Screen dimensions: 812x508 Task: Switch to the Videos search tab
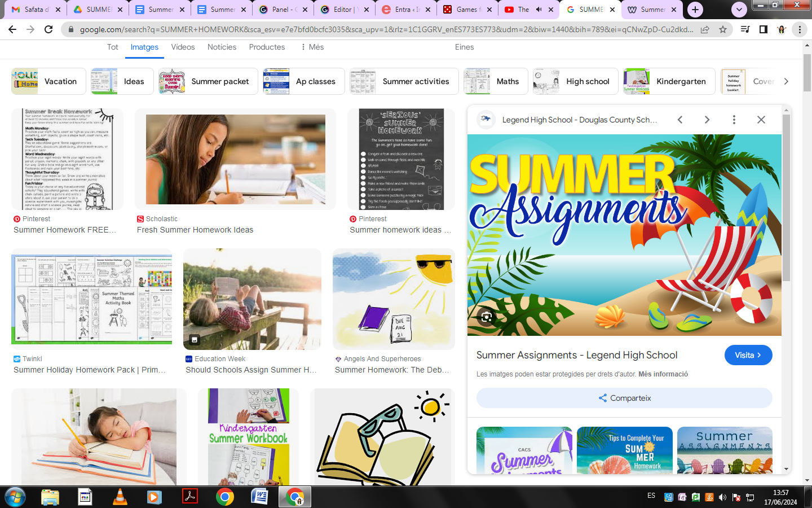click(183, 47)
